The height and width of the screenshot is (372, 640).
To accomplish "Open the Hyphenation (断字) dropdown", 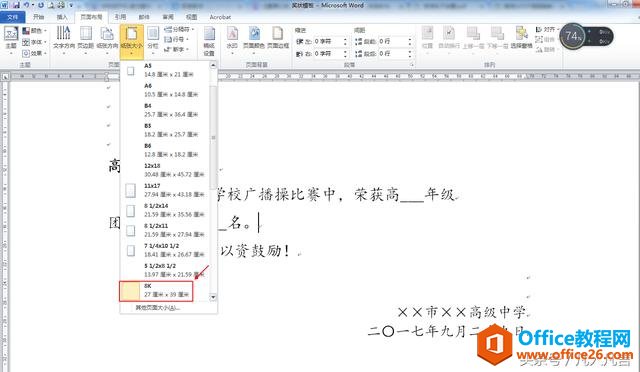I will 177,49.
